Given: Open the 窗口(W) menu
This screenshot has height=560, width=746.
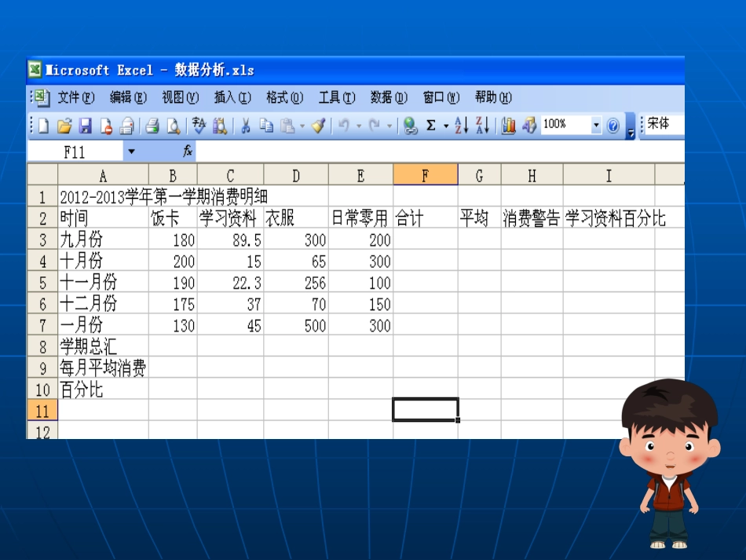Looking at the screenshot, I should click(x=441, y=97).
